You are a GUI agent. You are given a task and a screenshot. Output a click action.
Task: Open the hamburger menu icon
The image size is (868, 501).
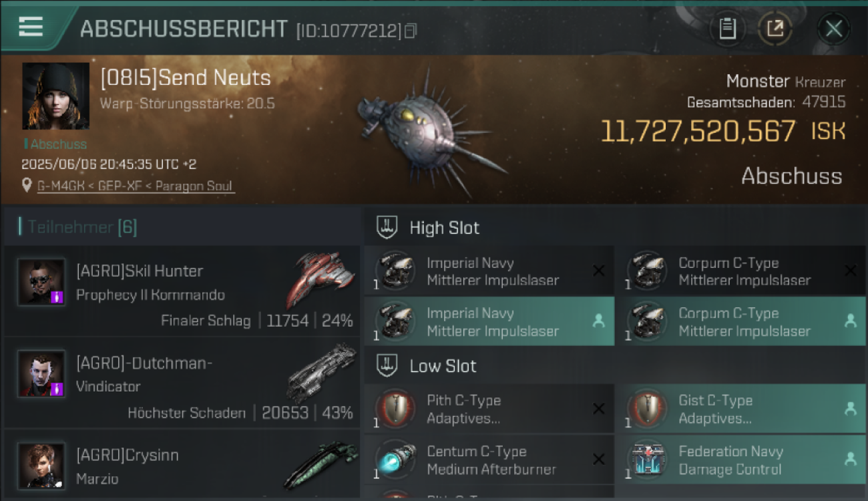coord(31,27)
